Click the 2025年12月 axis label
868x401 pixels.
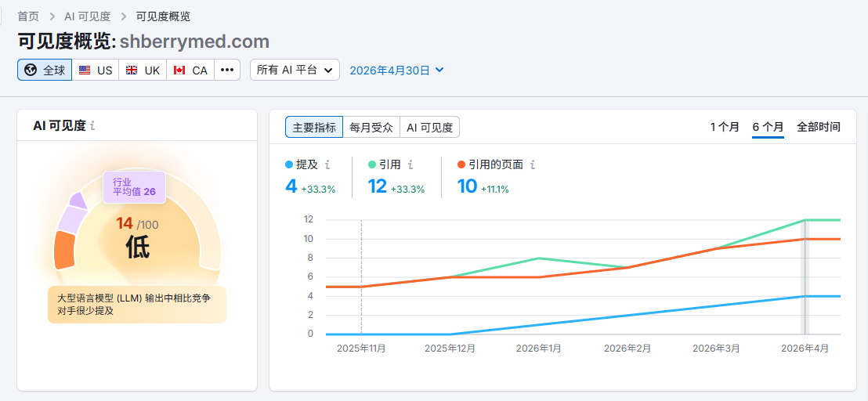click(x=450, y=349)
